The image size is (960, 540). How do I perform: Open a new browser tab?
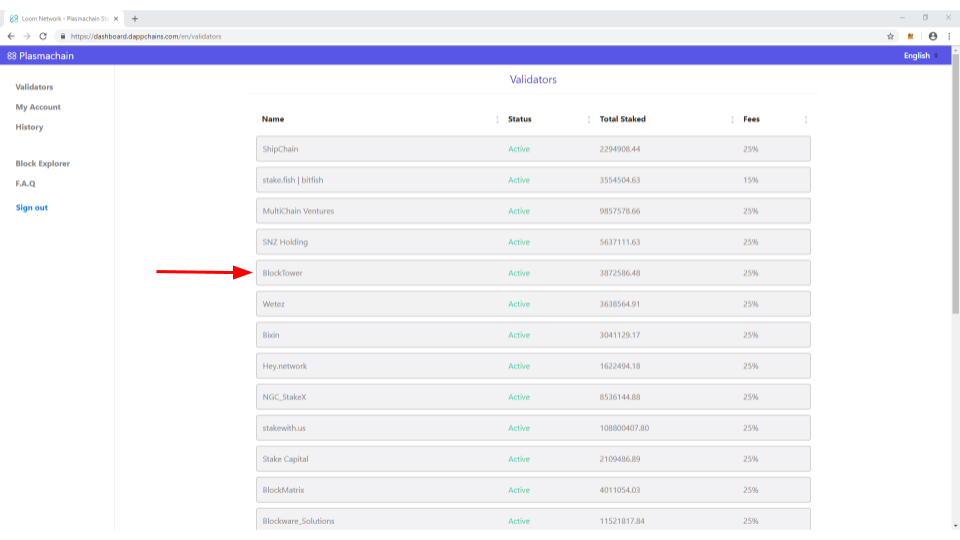135,18
